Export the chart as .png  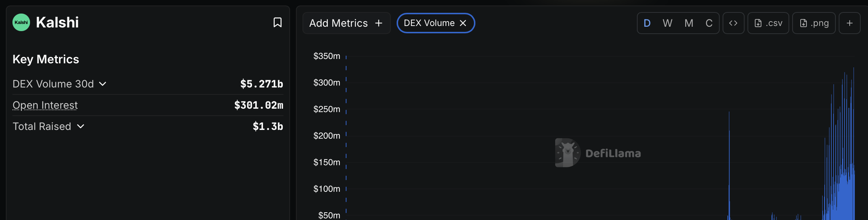[x=814, y=23]
